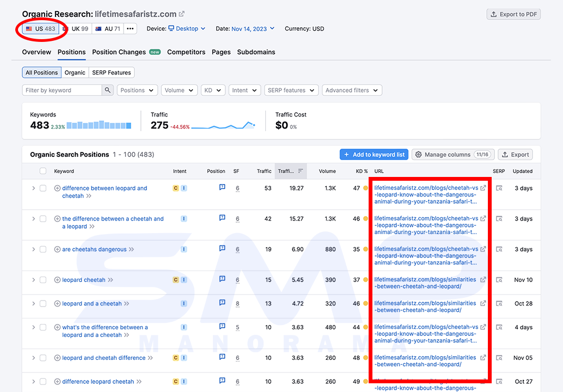
Task: Tick the select-all checkbox in table header
Action: pyautogui.click(x=43, y=171)
